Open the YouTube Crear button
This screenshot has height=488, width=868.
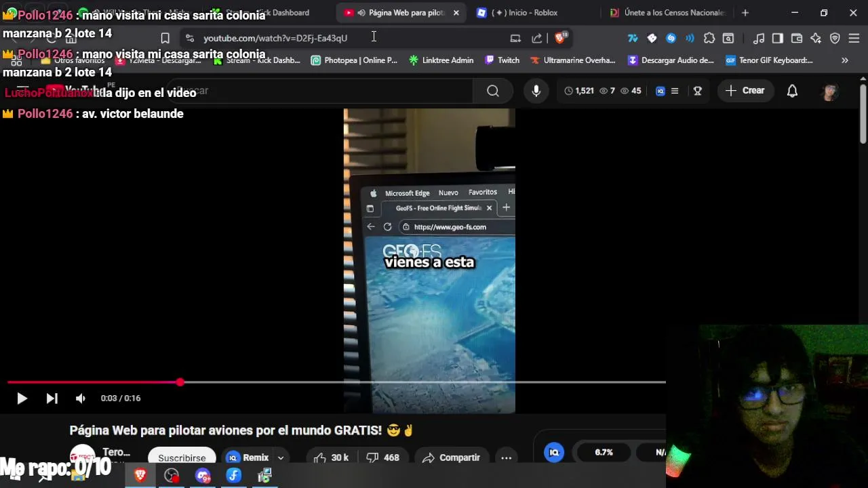(x=745, y=91)
